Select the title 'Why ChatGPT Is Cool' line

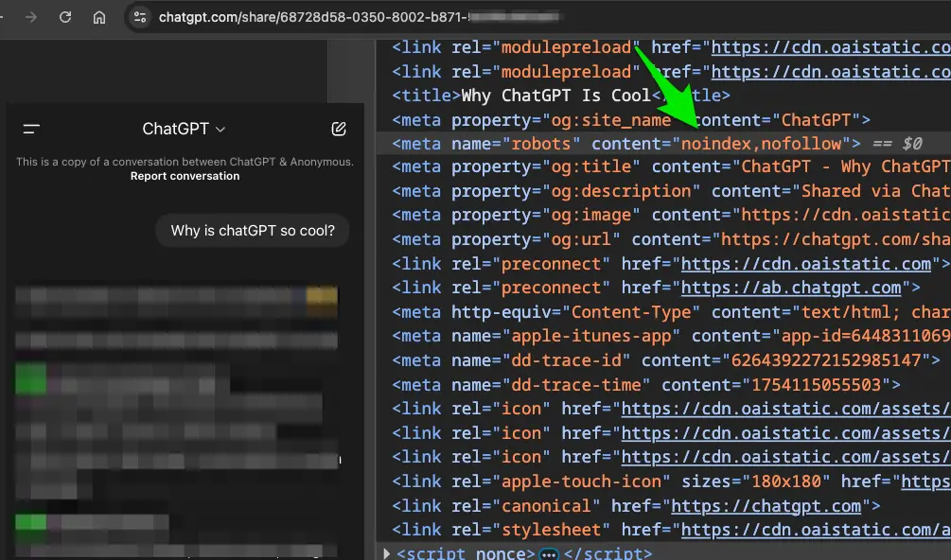560,96
